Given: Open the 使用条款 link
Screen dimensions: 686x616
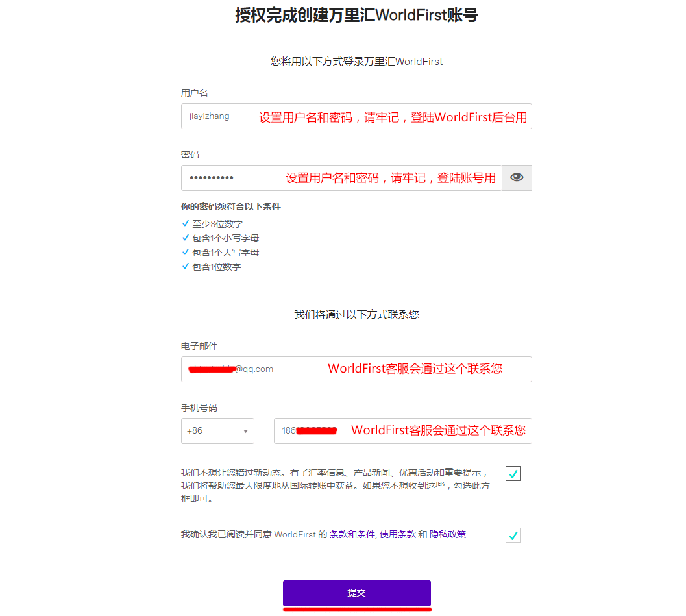Looking at the screenshot, I should [398, 534].
